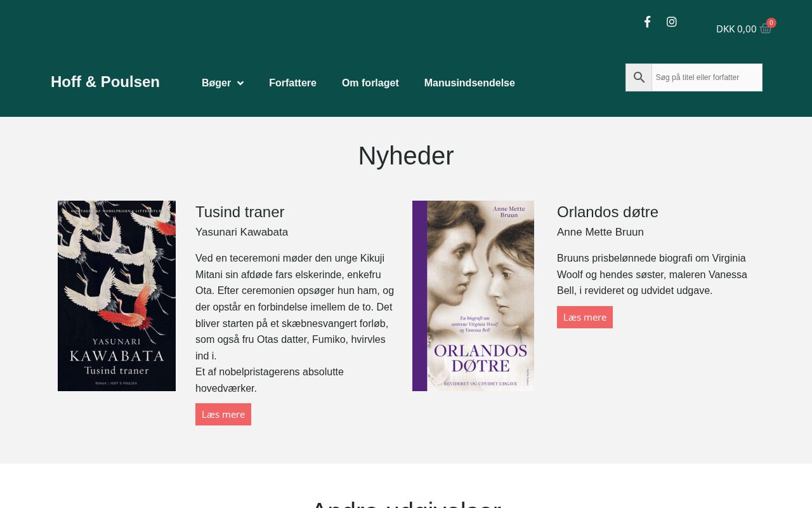The height and width of the screenshot is (508, 812).
Task: View the DKK 0,00 cart total
Action: pyautogui.click(x=736, y=29)
